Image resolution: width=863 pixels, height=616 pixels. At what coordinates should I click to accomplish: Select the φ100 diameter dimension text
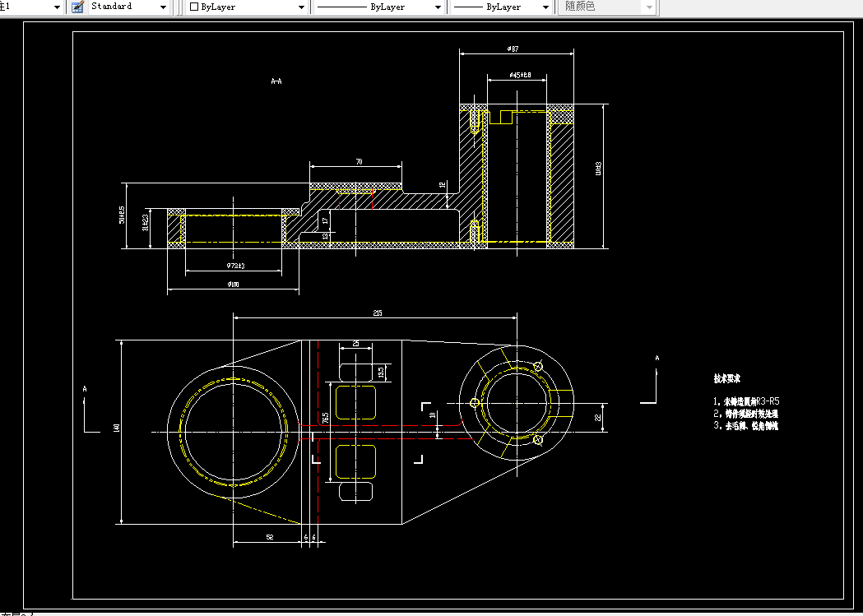233,285
